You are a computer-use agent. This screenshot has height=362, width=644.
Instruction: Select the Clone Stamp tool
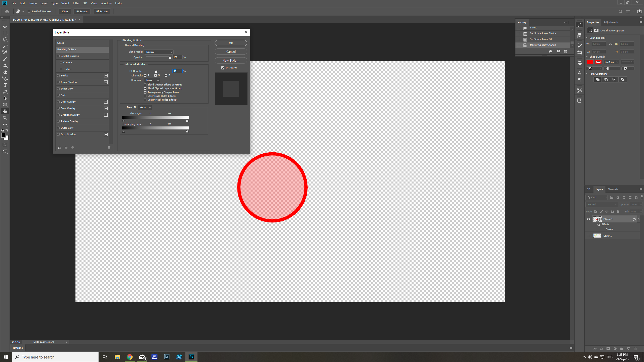tap(5, 66)
